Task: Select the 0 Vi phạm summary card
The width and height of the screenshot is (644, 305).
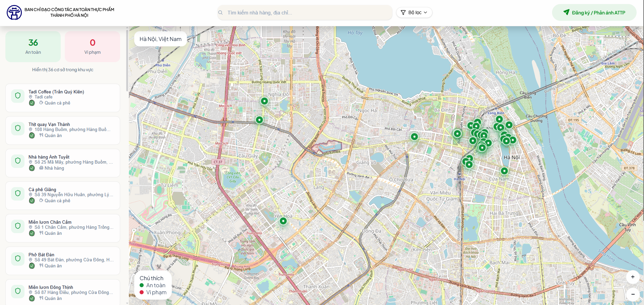Action: 92,47
